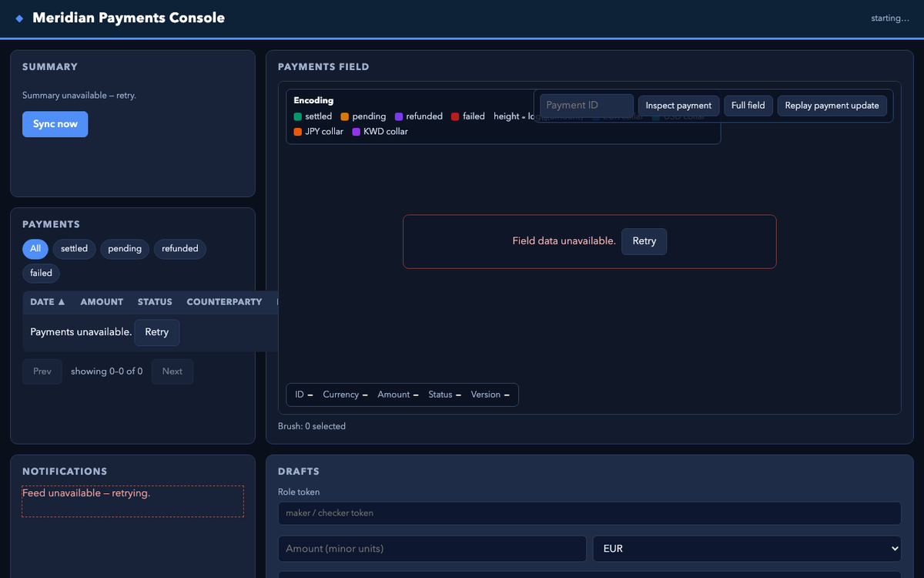The image size is (924, 578).
Task: Click the Sync now button
Action: point(55,124)
